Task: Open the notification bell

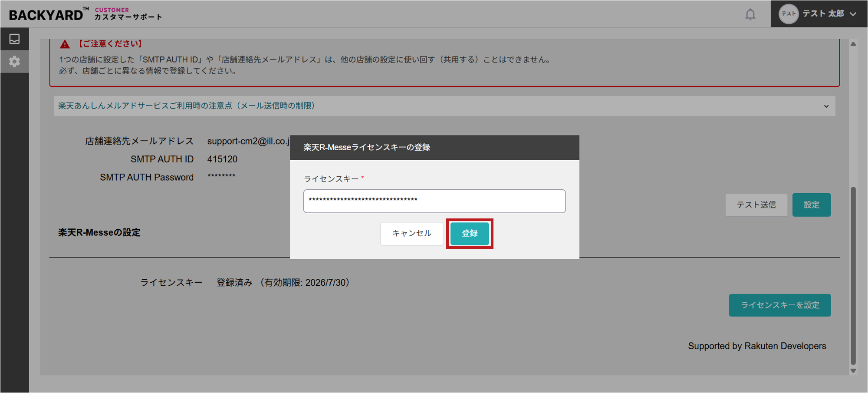Action: pos(750,14)
